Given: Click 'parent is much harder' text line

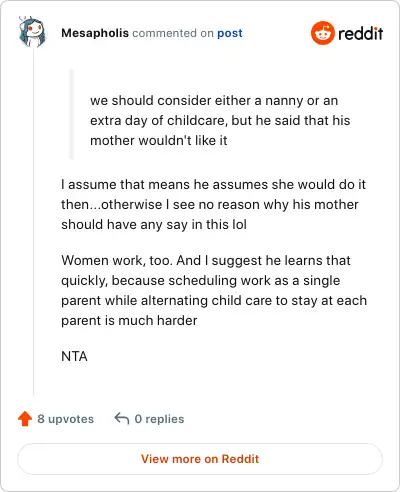Looking at the screenshot, I should [x=129, y=321].
